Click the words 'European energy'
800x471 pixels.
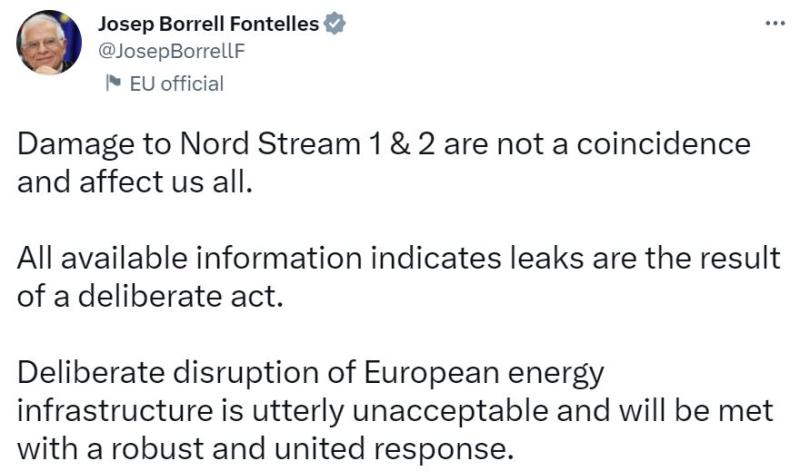(484, 375)
